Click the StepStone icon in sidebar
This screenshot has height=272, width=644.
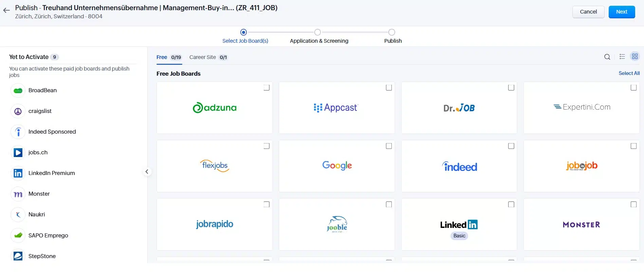tap(18, 256)
